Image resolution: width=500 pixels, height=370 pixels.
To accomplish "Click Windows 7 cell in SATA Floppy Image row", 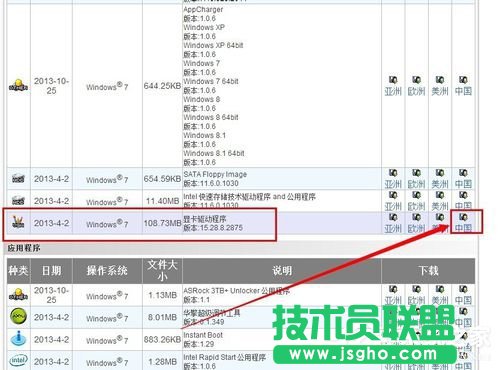I will (107, 179).
